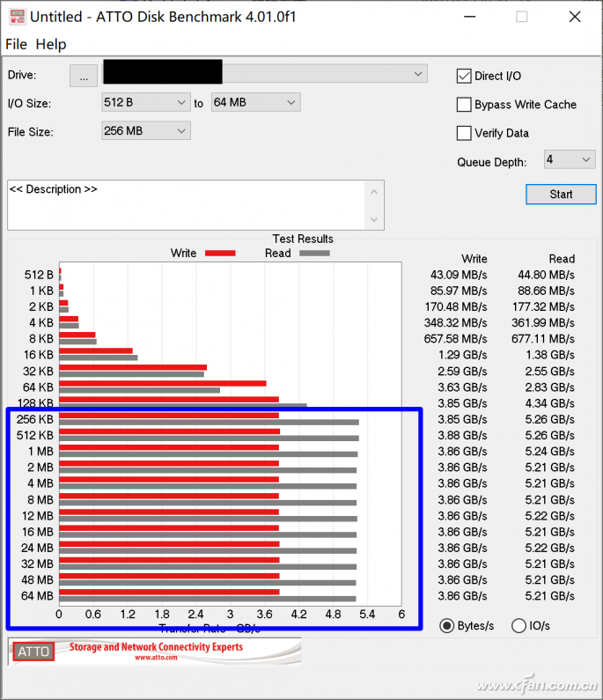Maximize the ATTO Disk Benchmark window
Screen dimensions: 603x700
[x=522, y=17]
